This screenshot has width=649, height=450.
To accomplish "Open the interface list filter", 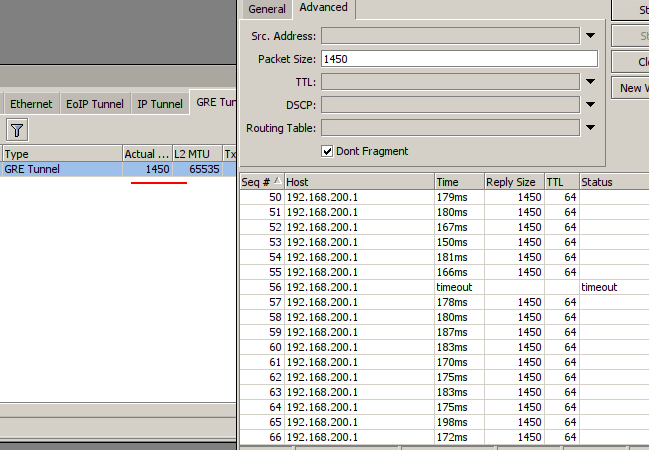I will (17, 130).
